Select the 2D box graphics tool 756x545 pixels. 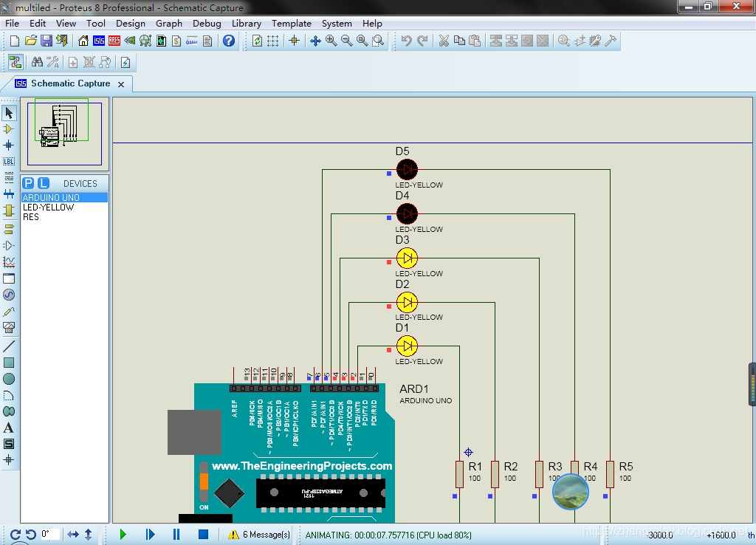(9, 363)
